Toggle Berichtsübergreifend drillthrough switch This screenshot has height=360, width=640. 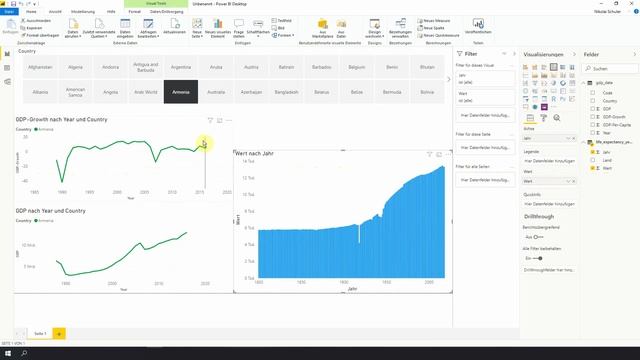[x=538, y=237]
